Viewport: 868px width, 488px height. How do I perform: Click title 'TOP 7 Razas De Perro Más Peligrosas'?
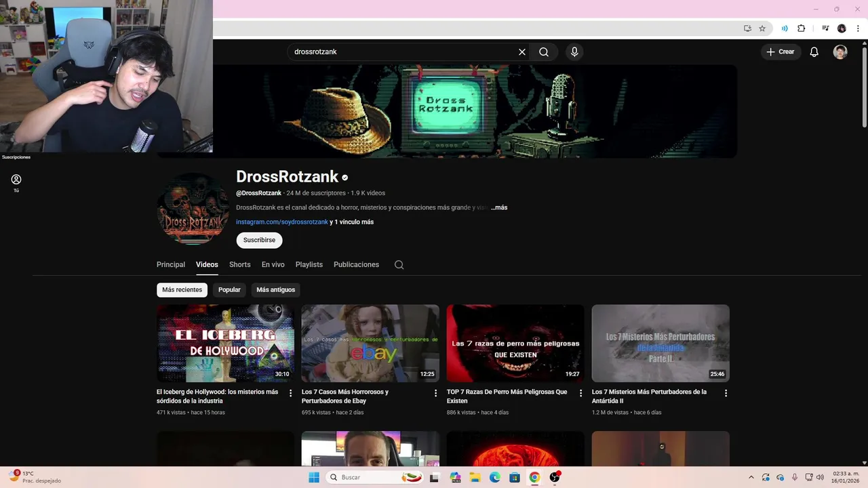pyautogui.click(x=507, y=396)
